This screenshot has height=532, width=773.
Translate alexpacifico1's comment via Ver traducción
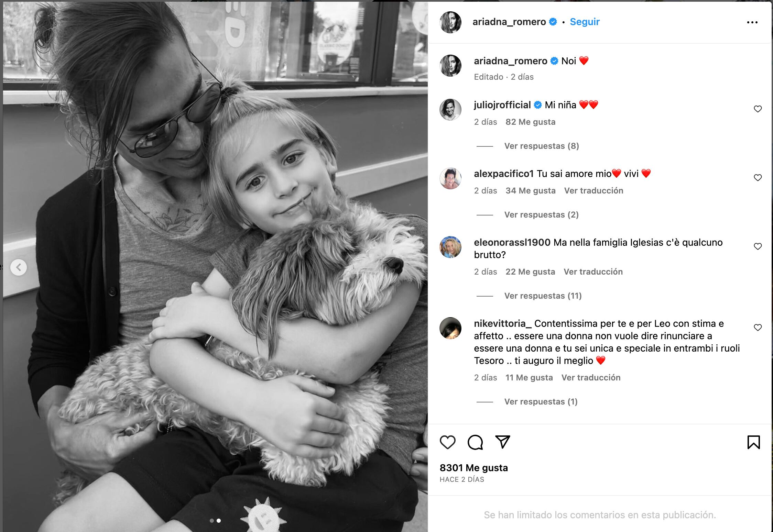[594, 191]
